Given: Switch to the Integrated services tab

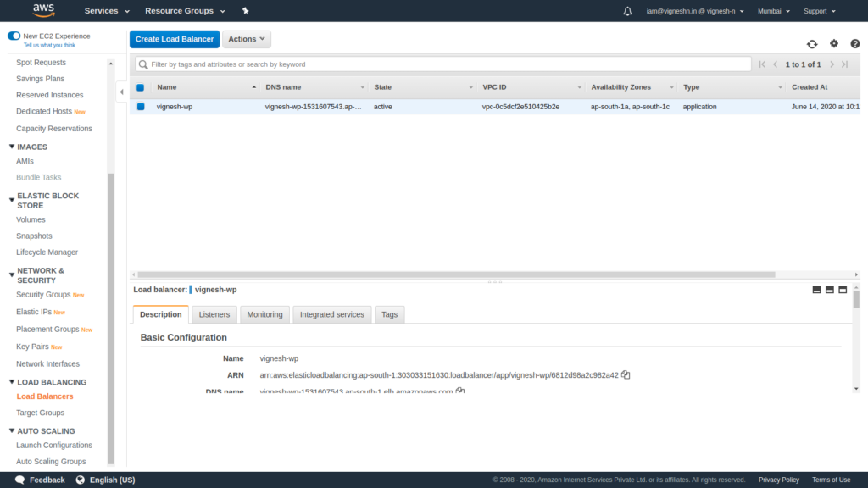Looking at the screenshot, I should [x=332, y=314].
